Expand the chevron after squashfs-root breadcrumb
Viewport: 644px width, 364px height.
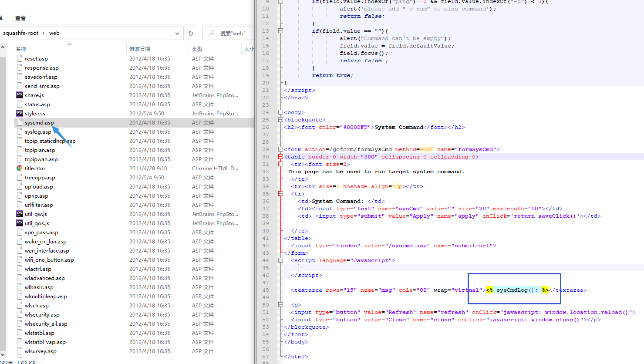tap(44, 33)
